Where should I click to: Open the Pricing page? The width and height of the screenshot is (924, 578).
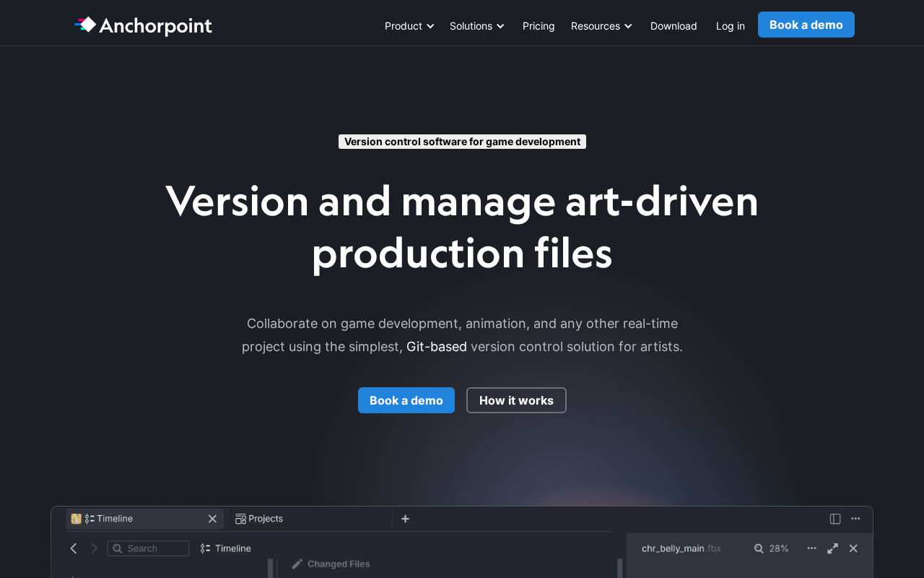coord(539,26)
